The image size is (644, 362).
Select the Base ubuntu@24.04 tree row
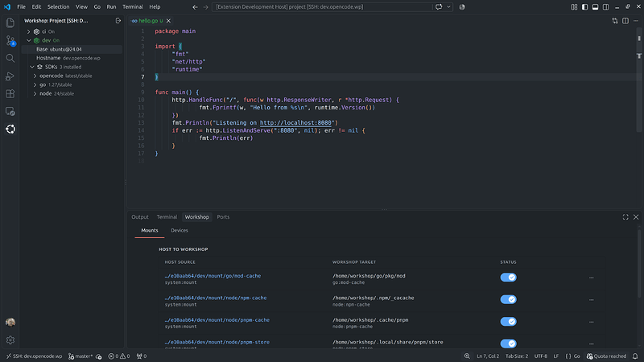coord(72,49)
